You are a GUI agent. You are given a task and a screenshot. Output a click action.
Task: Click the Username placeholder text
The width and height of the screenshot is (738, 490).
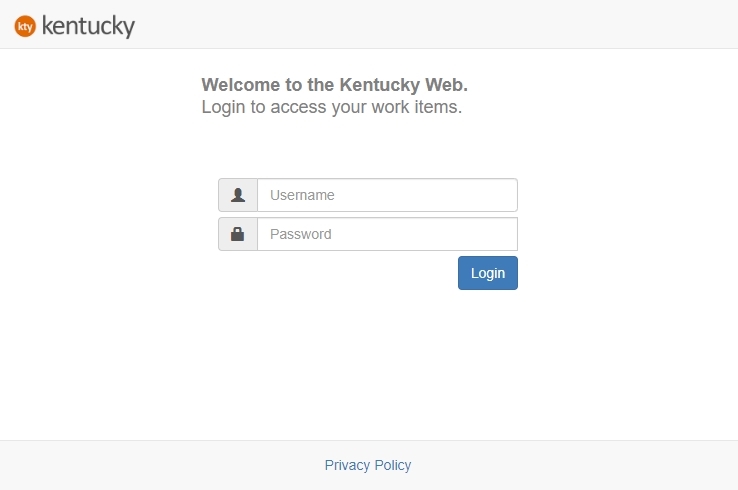302,195
